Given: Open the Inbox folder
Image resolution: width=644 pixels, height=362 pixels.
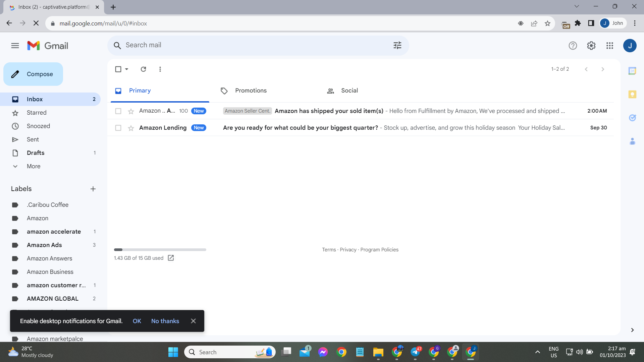Looking at the screenshot, I should pyautogui.click(x=50, y=99).
